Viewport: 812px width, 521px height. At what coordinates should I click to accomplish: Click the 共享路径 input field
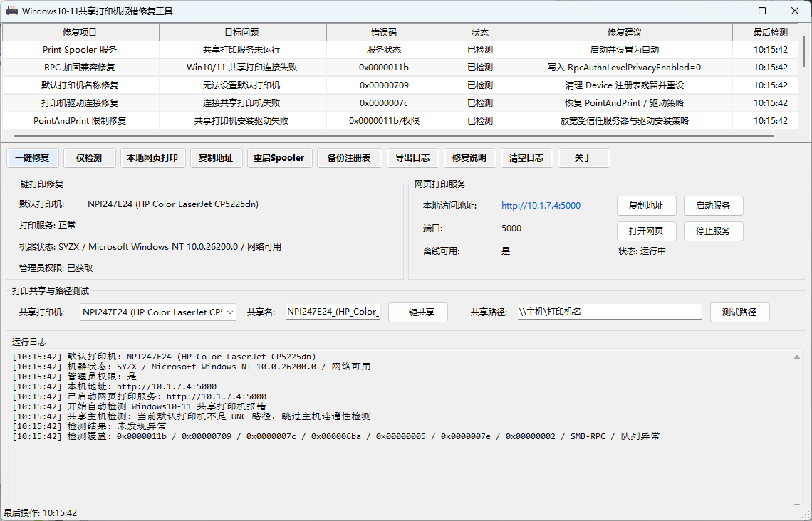point(610,312)
